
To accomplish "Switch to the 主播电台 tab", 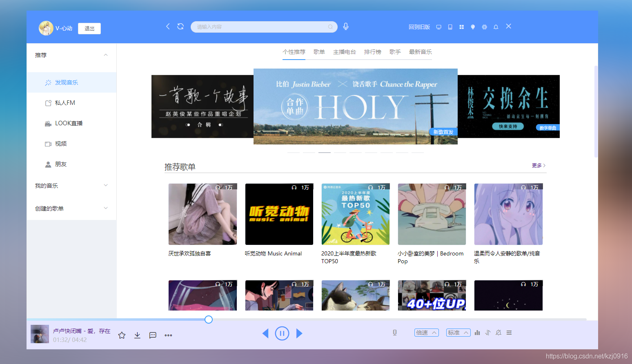I will pyautogui.click(x=345, y=52).
